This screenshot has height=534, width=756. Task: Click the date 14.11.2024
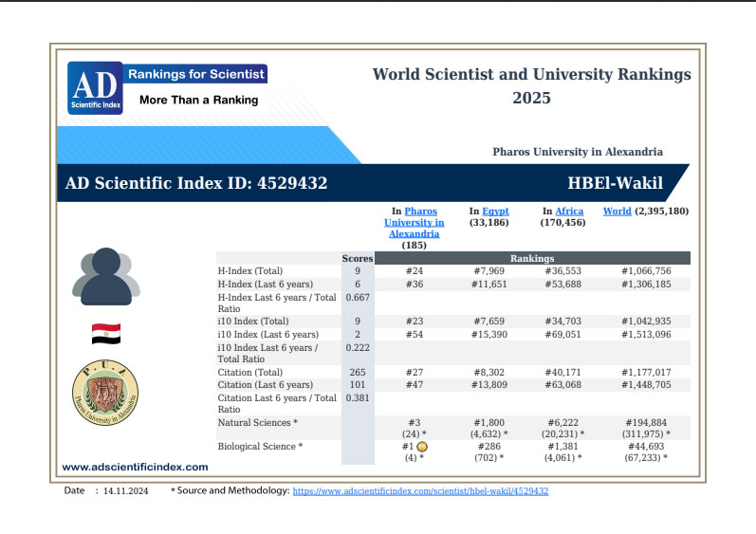(126, 491)
